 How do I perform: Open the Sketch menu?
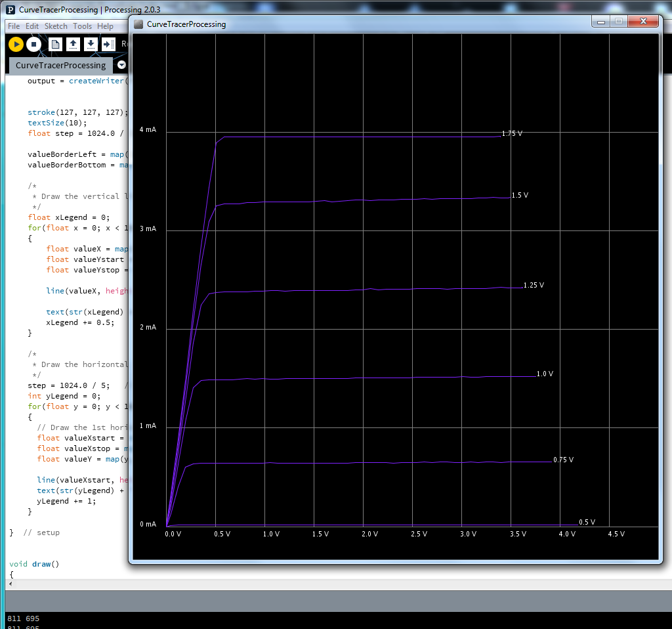tap(56, 26)
